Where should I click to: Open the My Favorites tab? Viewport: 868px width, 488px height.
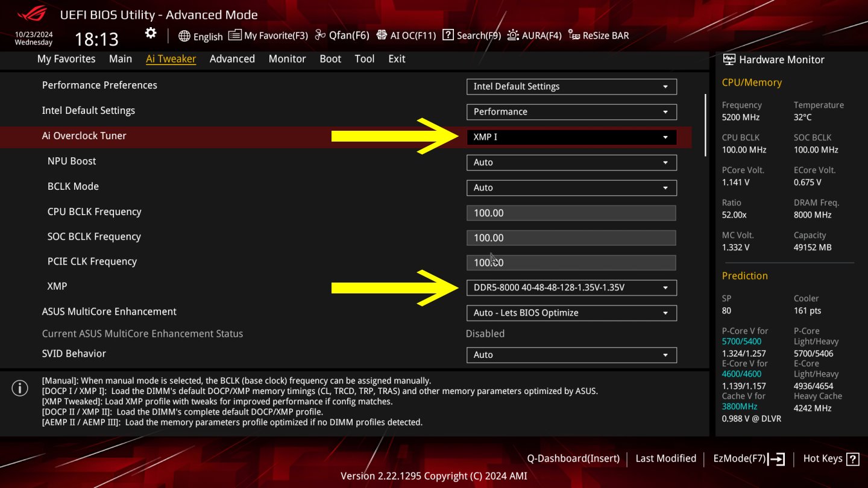point(66,59)
